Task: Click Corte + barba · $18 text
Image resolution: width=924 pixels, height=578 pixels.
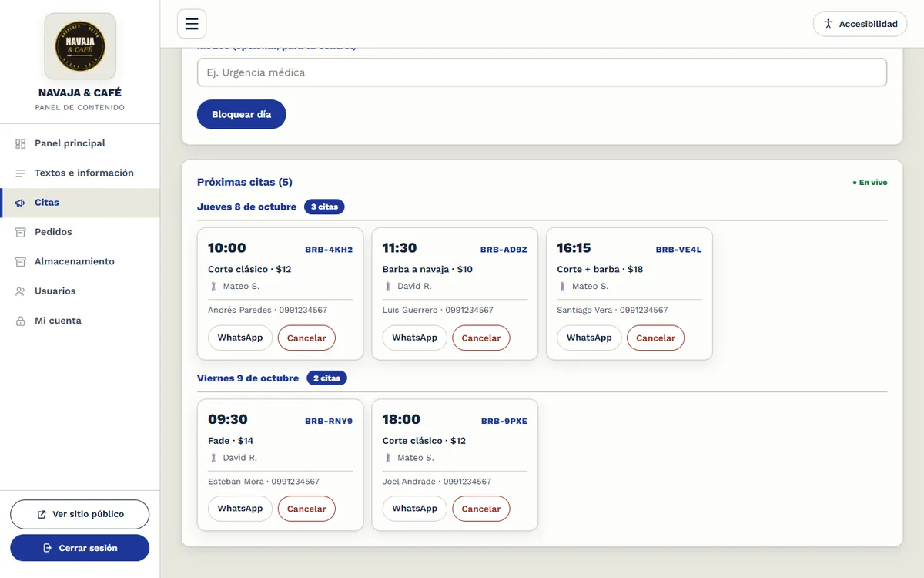Action: [x=600, y=269]
